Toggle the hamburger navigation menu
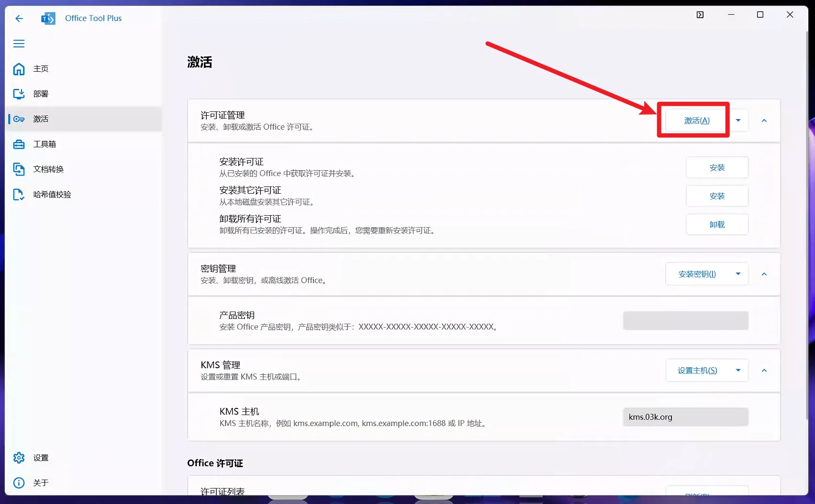Image resolution: width=815 pixels, height=504 pixels. pyautogui.click(x=19, y=44)
